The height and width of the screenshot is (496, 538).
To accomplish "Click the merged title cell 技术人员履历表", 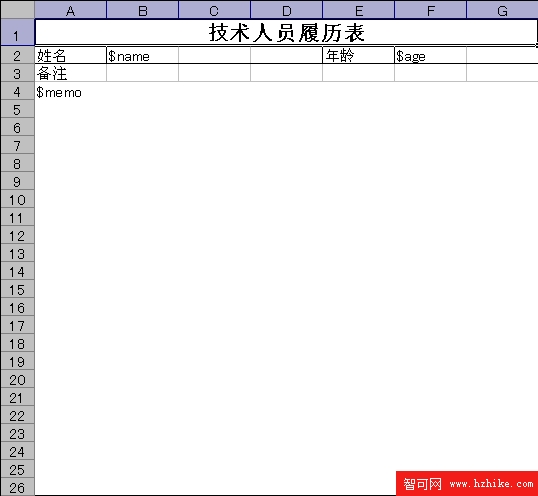I will [286, 32].
